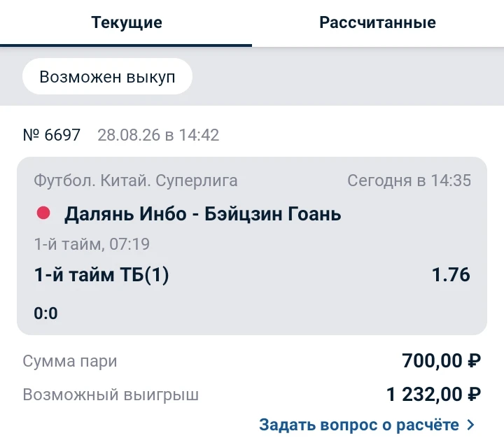Image resolution: width=504 pixels, height=445 pixels.
Task: Click the 700,00 ₽ bet amount
Action: (x=441, y=360)
